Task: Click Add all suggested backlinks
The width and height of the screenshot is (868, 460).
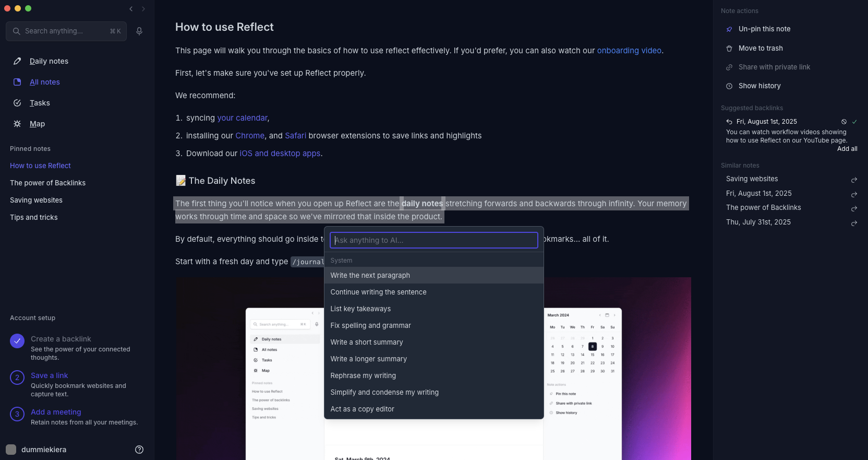Action: pos(847,149)
